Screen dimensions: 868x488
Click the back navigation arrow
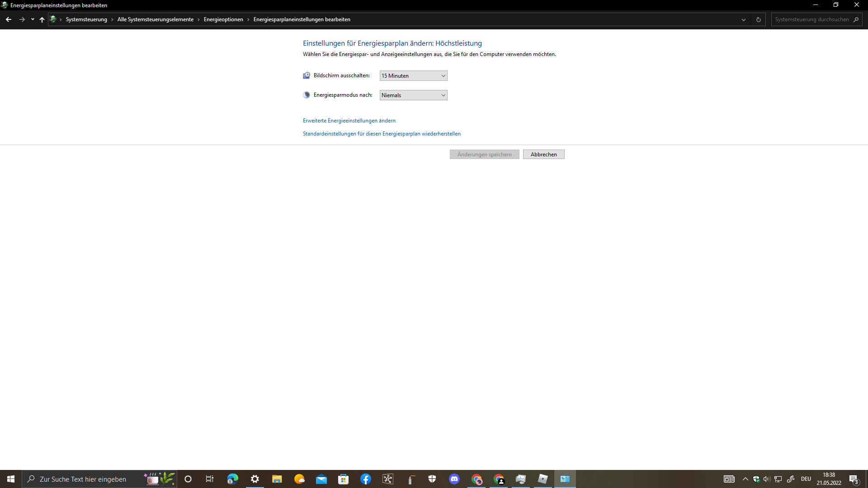9,19
